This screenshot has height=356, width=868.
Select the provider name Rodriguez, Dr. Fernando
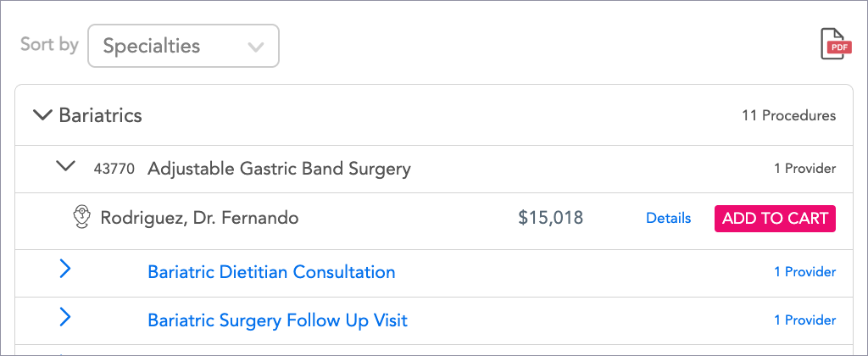point(199,218)
